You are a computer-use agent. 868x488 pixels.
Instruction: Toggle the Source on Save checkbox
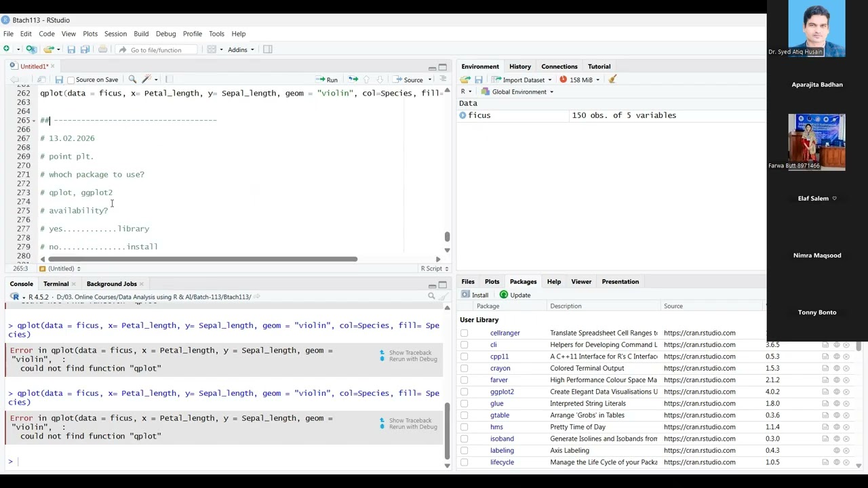(71, 80)
